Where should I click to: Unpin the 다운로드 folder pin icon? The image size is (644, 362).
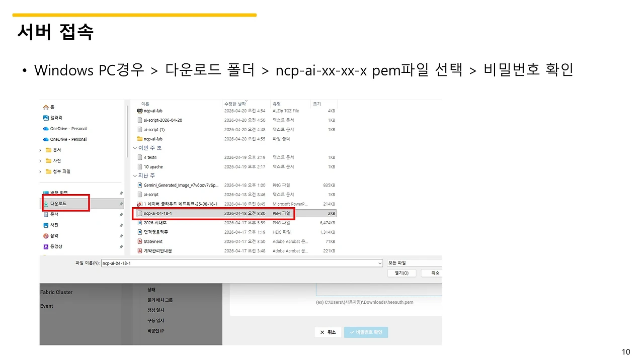[121, 203]
